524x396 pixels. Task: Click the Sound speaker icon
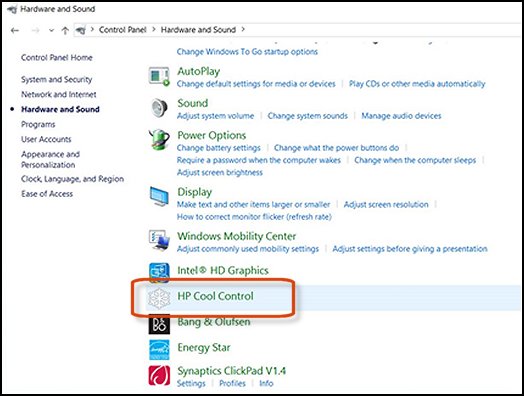(x=159, y=108)
